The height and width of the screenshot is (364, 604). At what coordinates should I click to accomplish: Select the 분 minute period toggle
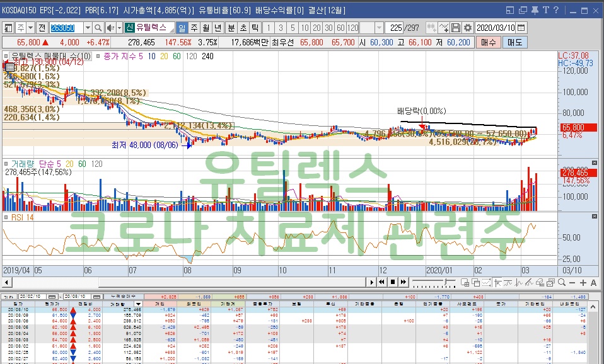(231, 28)
